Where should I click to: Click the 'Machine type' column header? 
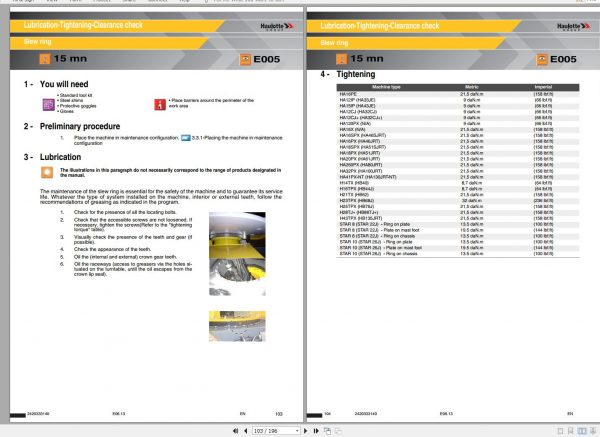click(386, 87)
